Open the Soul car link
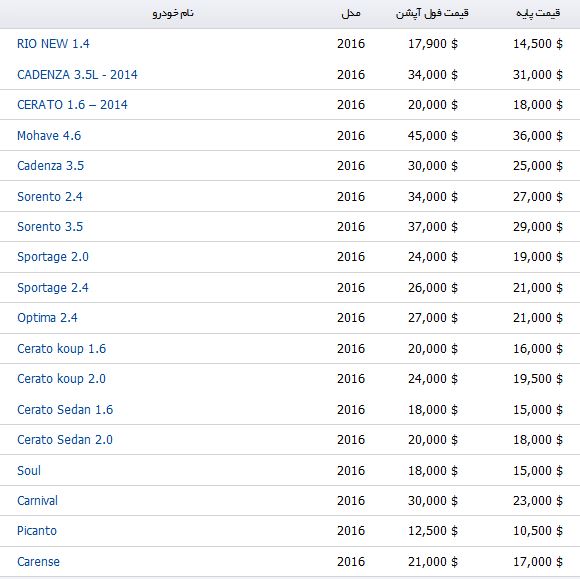580x579 pixels. click(x=29, y=471)
